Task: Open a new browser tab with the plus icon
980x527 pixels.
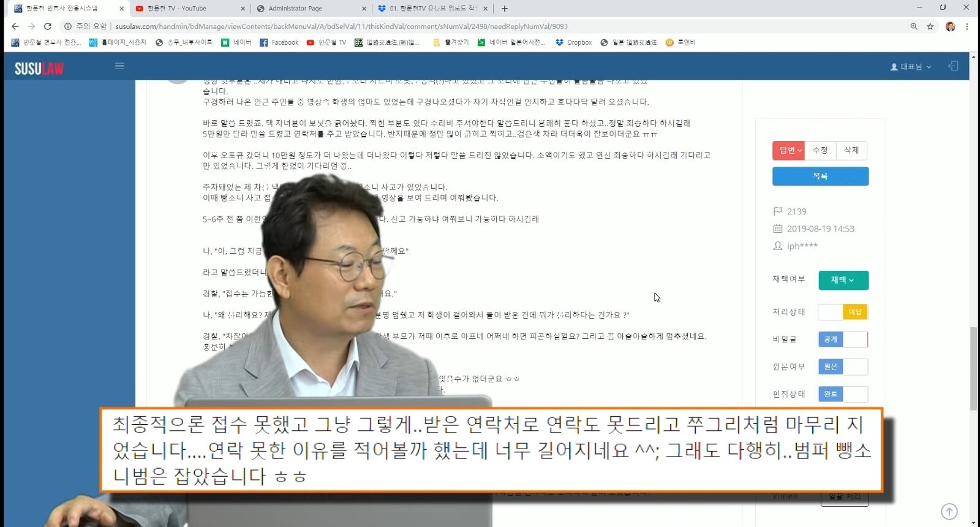Action: (x=505, y=9)
